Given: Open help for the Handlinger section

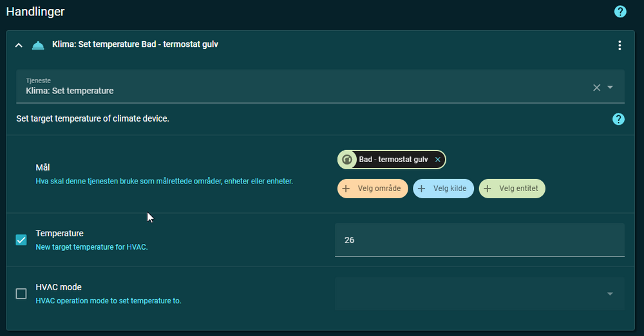Looking at the screenshot, I should point(620,12).
